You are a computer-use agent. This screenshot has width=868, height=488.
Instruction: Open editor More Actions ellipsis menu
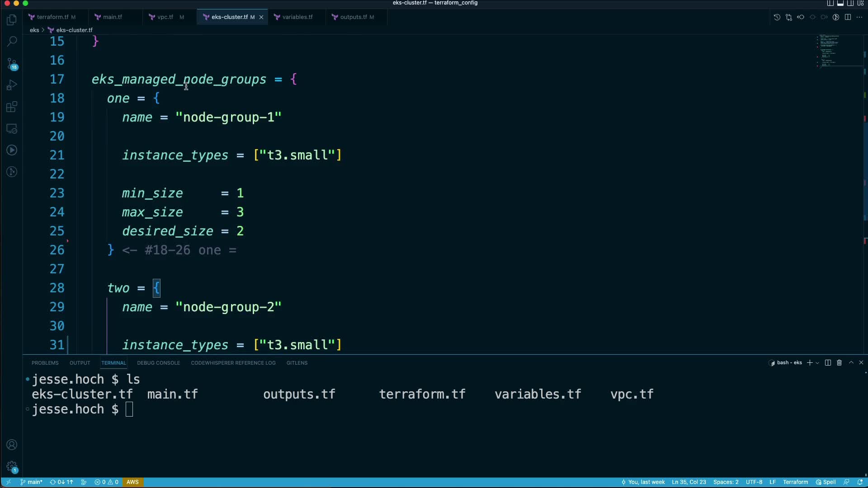pos(859,17)
